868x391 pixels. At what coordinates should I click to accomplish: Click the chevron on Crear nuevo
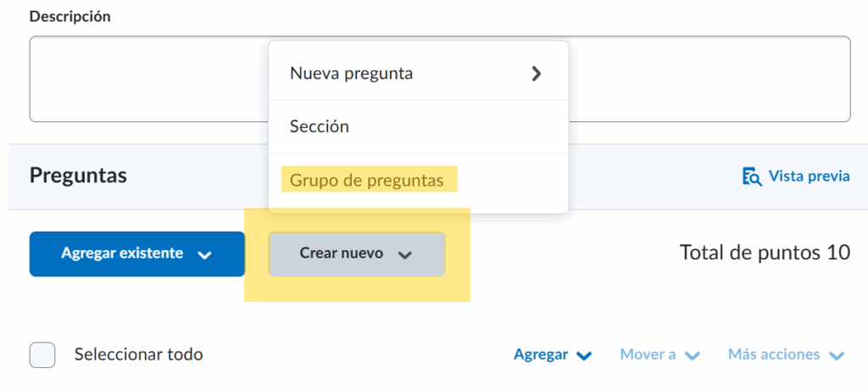tap(405, 254)
